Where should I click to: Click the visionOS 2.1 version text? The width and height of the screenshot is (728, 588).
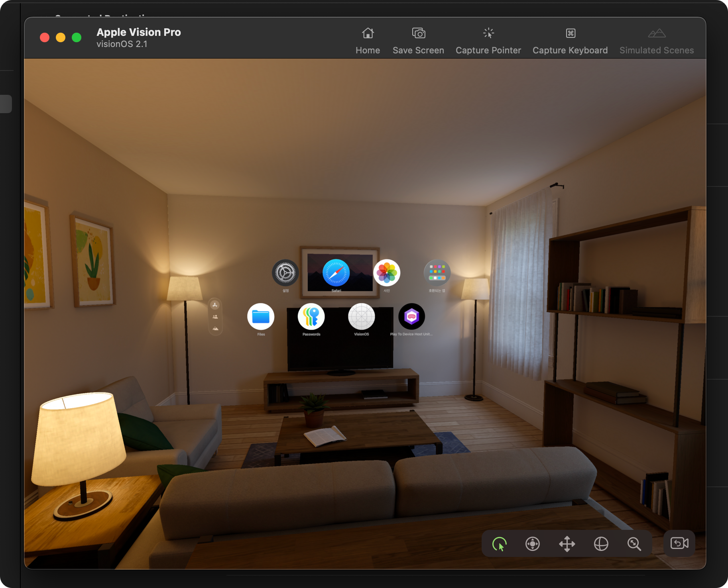tap(122, 44)
